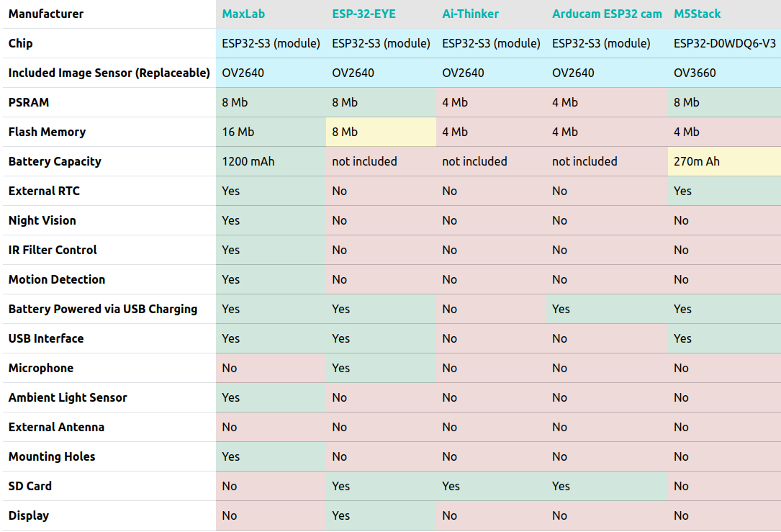
Task: Select the USB Interface row label
Action: tap(46, 339)
